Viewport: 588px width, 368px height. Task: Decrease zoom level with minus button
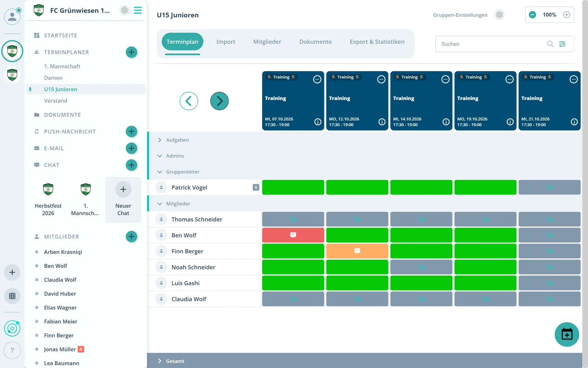532,15
